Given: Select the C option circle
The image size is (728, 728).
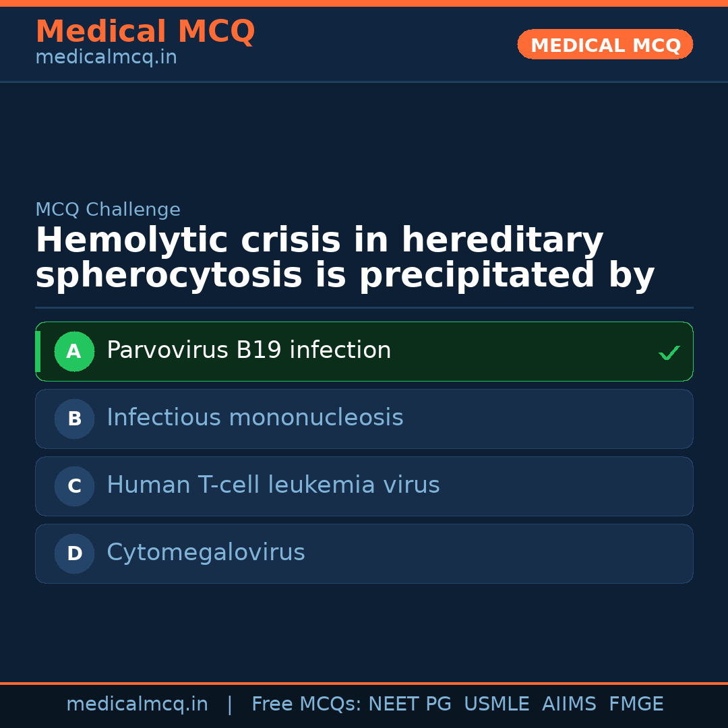Looking at the screenshot, I should tap(74, 486).
